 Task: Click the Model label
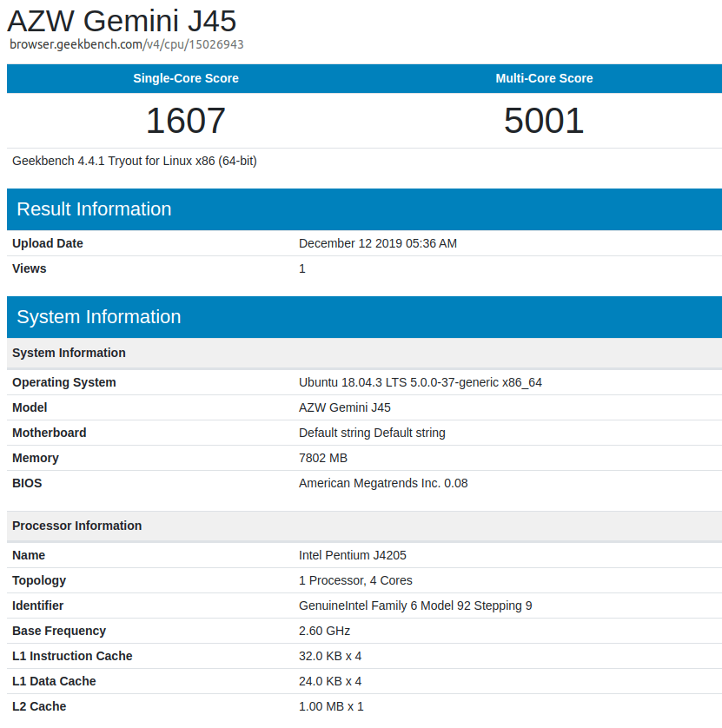30,407
